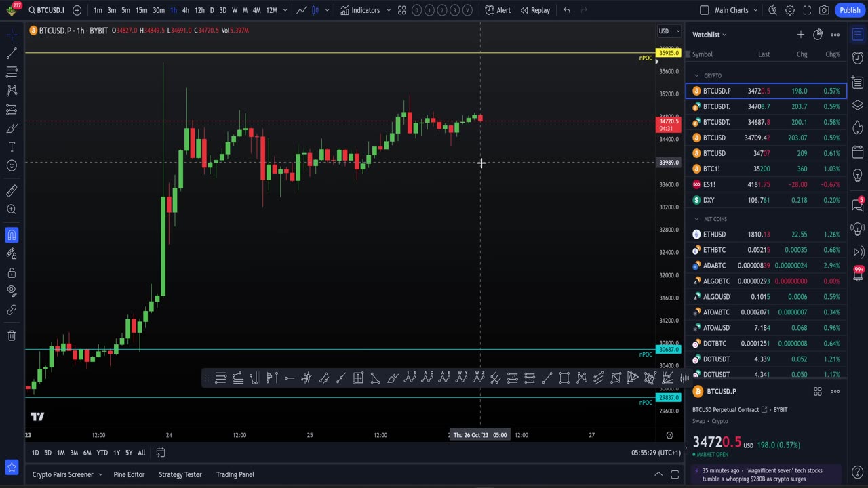Add a symbol to compare with plus
The width and height of the screenshot is (868, 488).
[77, 10]
